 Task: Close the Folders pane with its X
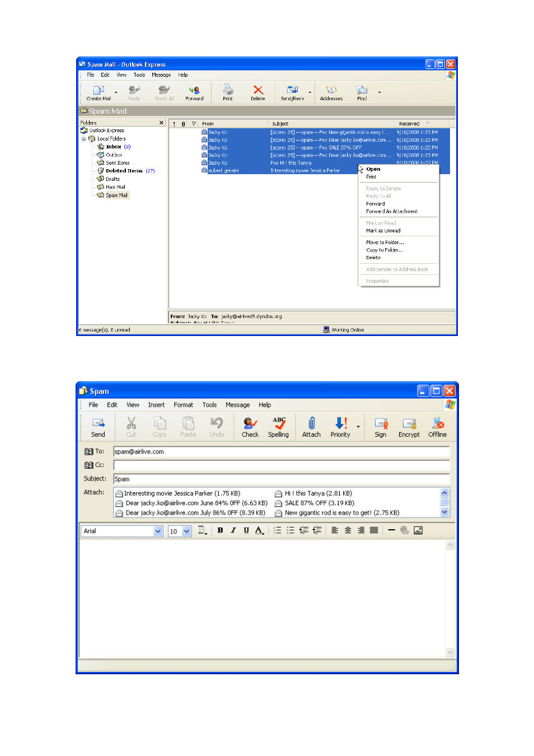coord(161,123)
